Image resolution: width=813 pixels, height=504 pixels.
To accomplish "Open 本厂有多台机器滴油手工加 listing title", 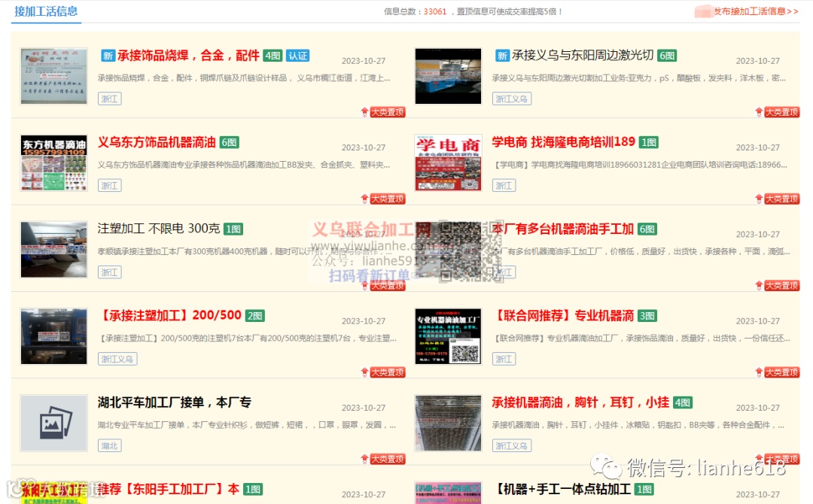I will click(x=562, y=229).
